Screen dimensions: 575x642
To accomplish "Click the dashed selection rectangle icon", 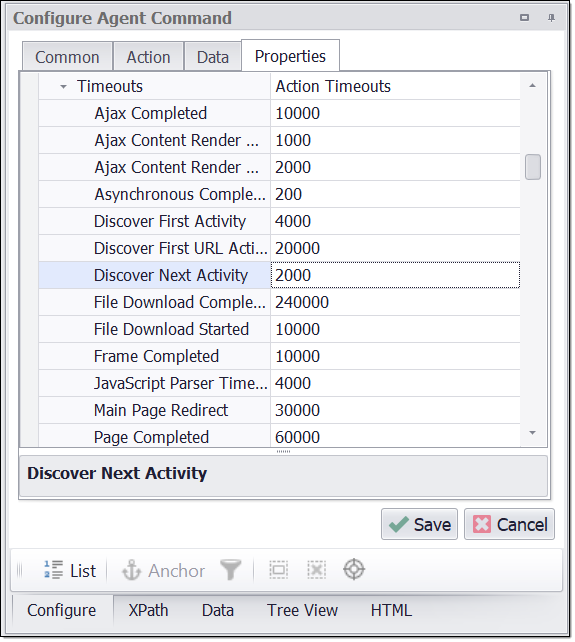I will (278, 570).
